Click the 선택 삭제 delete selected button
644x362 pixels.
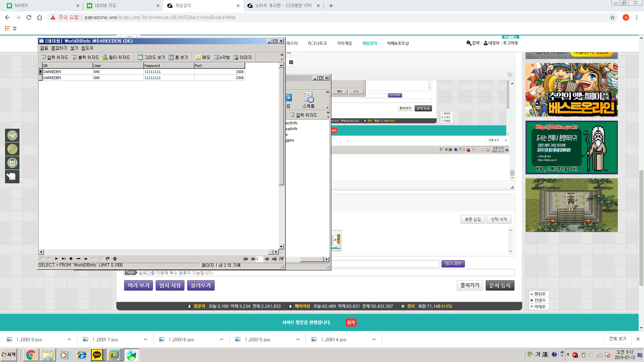pos(499,219)
